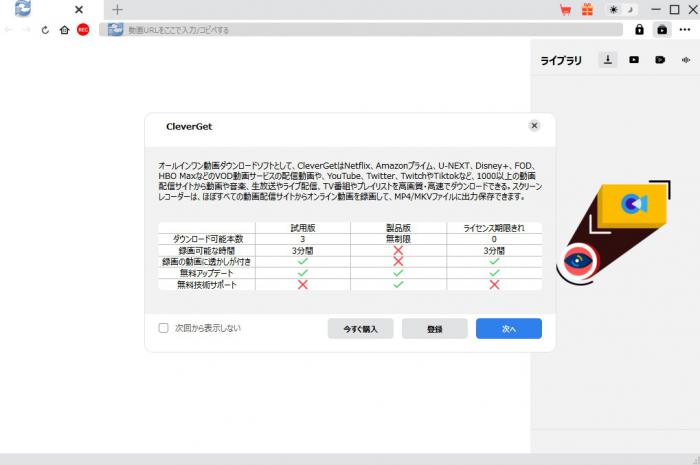The height and width of the screenshot is (465, 700).
Task: Reload the page with refresh icon
Action: coord(45,30)
